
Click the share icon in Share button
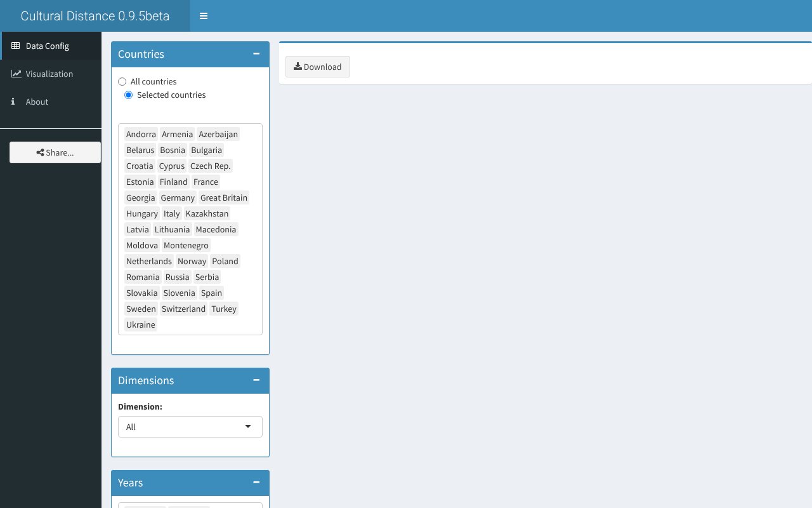[x=41, y=152]
